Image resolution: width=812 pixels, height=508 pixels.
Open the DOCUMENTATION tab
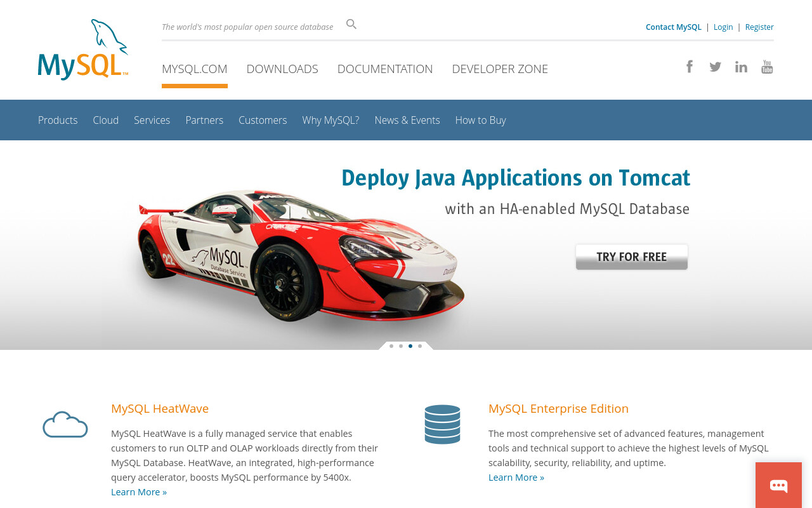[385, 69]
